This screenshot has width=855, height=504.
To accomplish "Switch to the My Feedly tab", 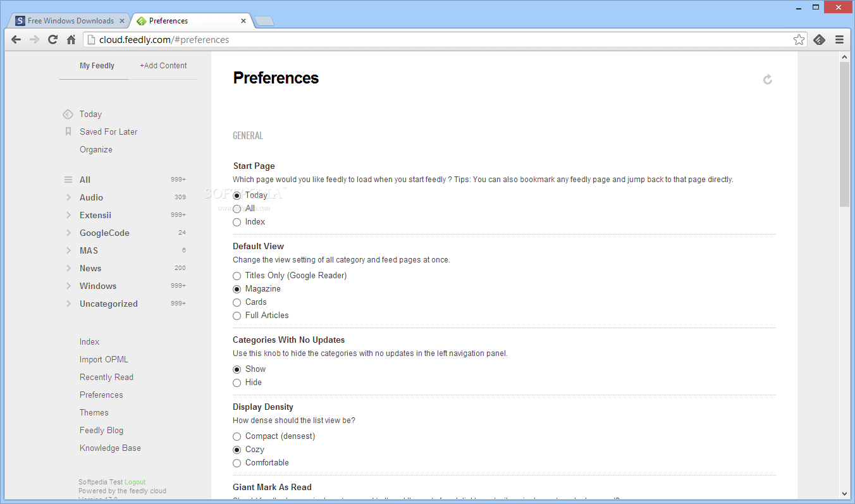I will point(97,66).
